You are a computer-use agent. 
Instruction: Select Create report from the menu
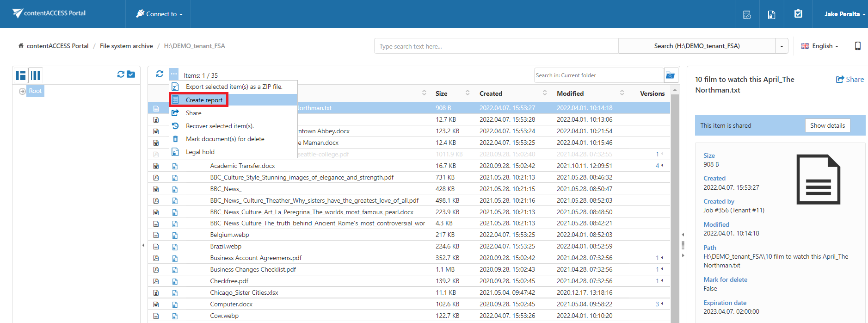[204, 100]
